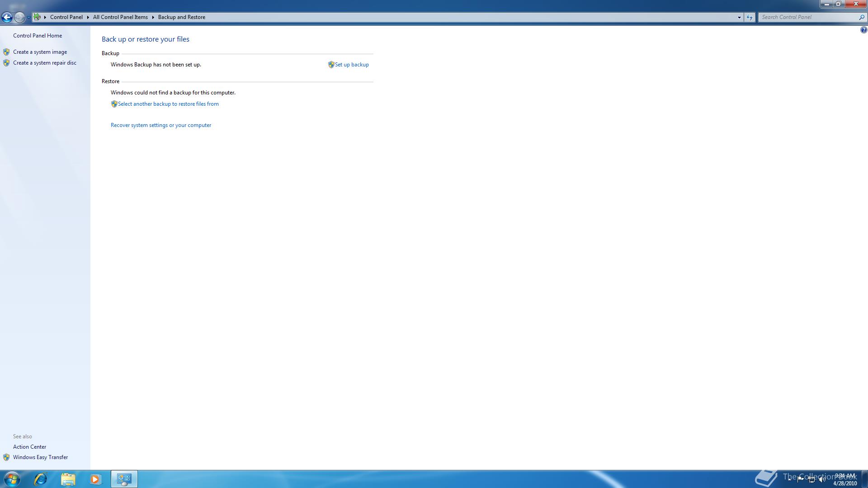Expand the chevron after All Control Panel Items
The width and height of the screenshot is (868, 488).
(x=153, y=17)
